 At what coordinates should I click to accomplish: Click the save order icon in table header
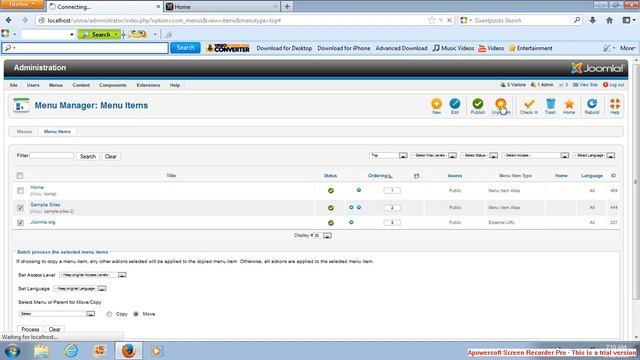pos(416,176)
